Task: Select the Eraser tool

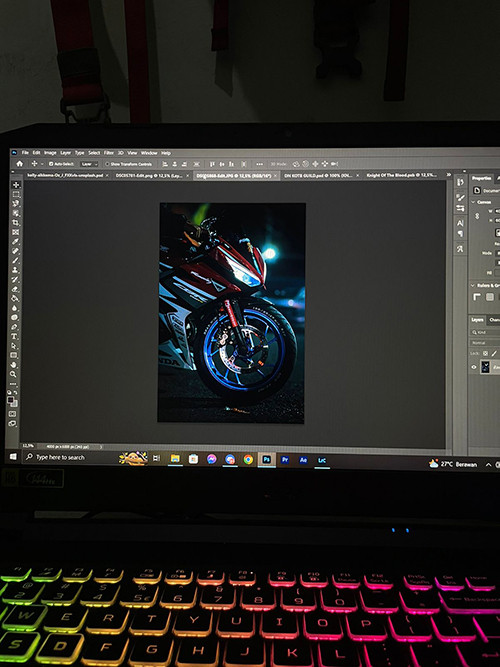Action: 15,288
